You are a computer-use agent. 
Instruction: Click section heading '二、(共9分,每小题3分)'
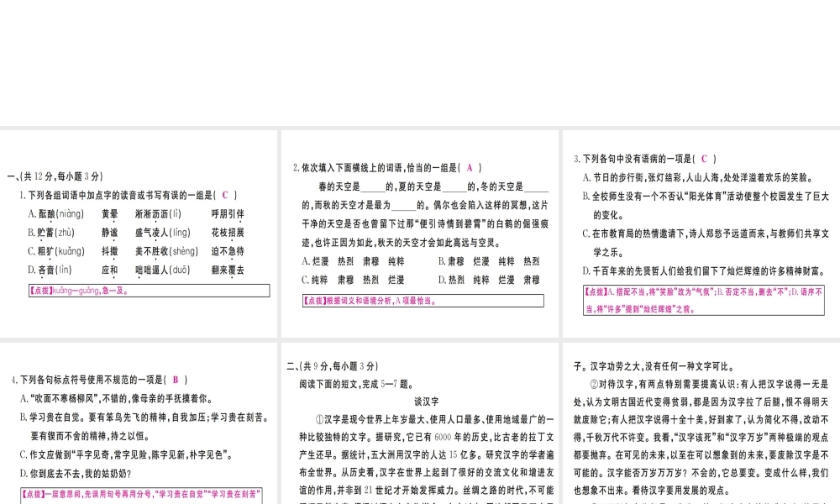click(333, 366)
